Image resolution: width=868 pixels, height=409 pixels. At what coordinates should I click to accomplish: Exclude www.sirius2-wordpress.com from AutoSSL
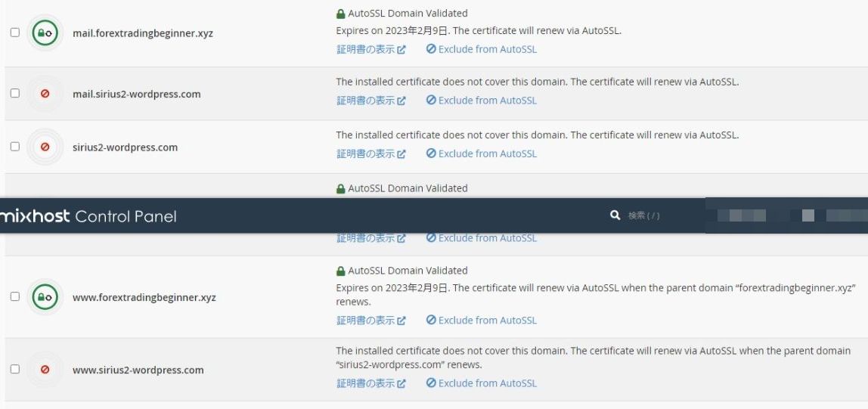coord(481,383)
